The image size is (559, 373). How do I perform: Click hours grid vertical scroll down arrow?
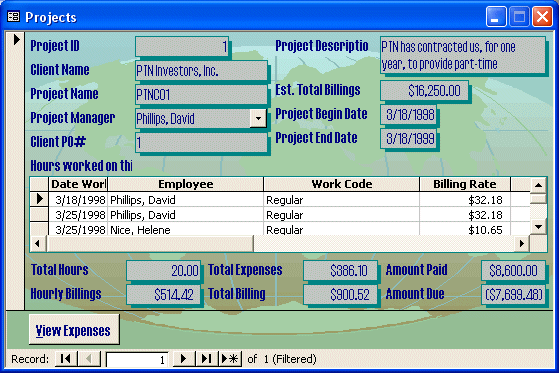pyautogui.click(x=538, y=226)
